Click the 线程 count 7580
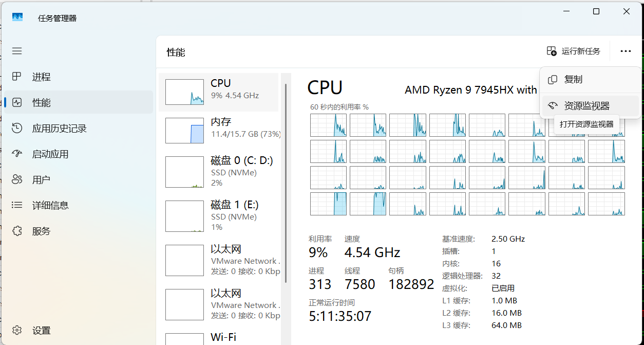The height and width of the screenshot is (345, 644). [x=360, y=284]
